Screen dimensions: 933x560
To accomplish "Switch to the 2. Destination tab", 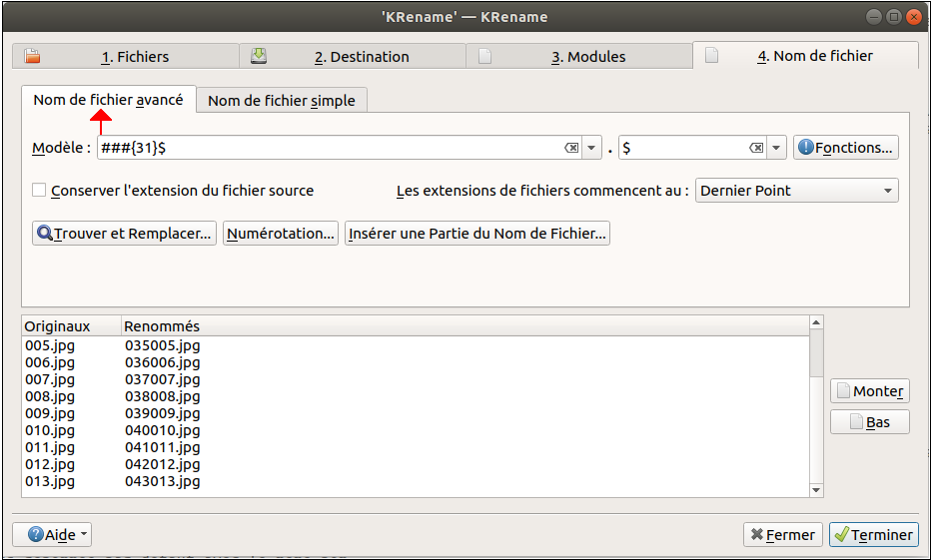I will (x=353, y=57).
